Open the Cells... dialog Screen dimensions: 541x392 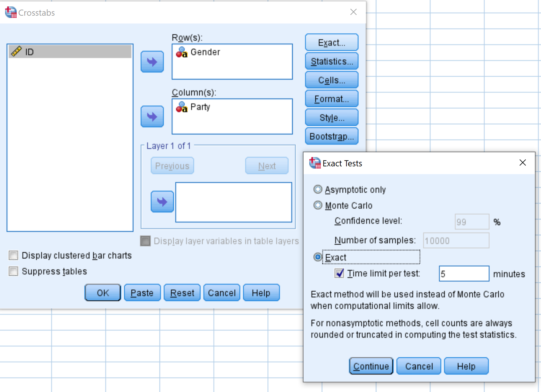point(332,80)
